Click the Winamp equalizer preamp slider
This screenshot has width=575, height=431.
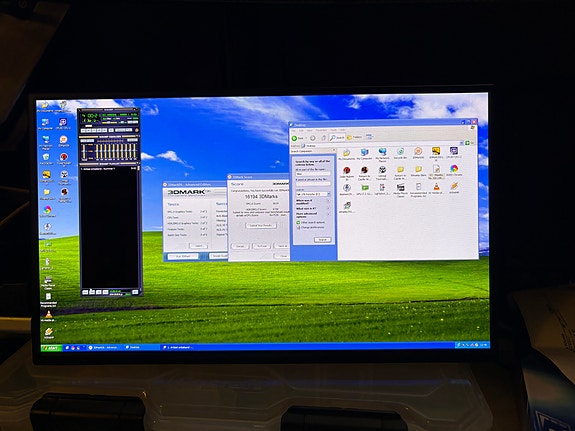(x=84, y=151)
